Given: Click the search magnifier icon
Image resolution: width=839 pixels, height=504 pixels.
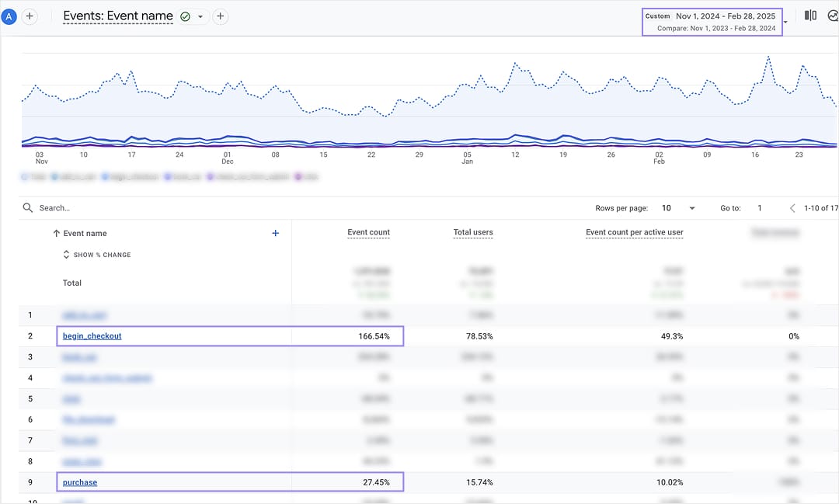Looking at the screenshot, I should pyautogui.click(x=28, y=207).
